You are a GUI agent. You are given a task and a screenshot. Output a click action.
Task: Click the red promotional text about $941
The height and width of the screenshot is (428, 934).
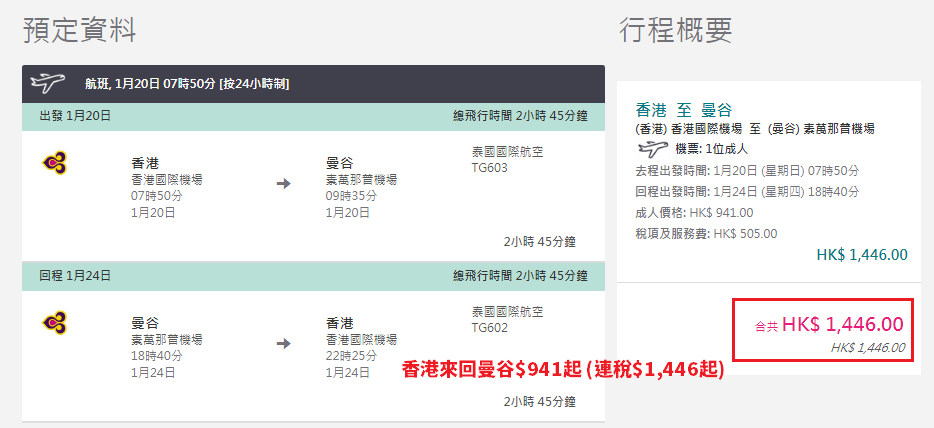[x=563, y=370]
